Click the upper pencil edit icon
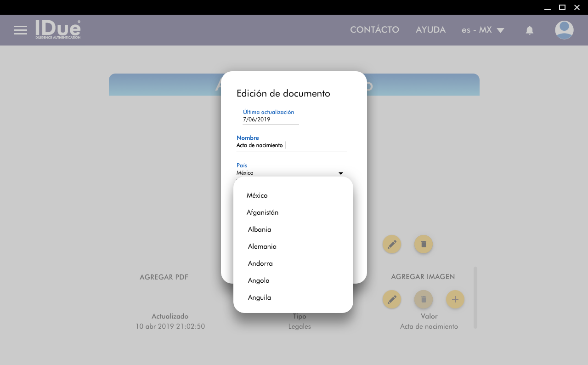The image size is (588, 365). pyautogui.click(x=392, y=244)
